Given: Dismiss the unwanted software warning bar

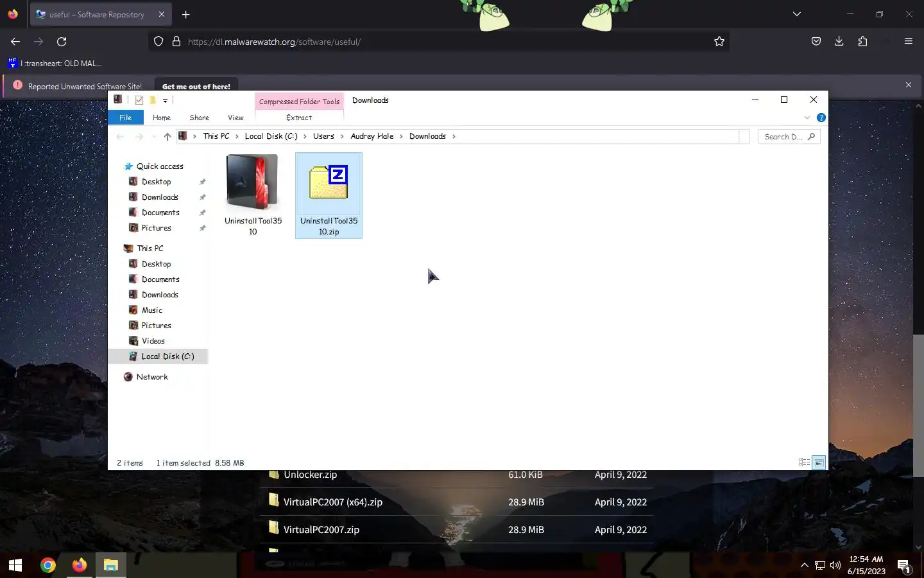Looking at the screenshot, I should pos(909,85).
